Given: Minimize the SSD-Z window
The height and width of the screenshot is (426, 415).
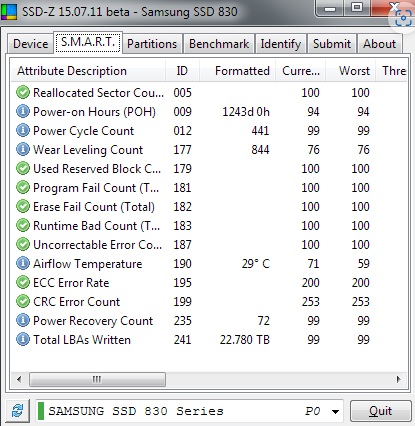Looking at the screenshot, I should click(x=330, y=9).
